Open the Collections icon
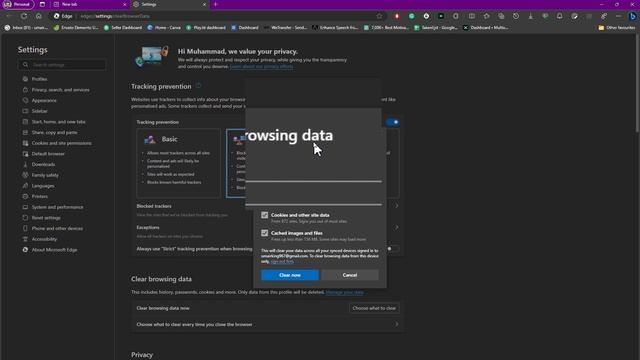640x360 pixels. coord(501,16)
